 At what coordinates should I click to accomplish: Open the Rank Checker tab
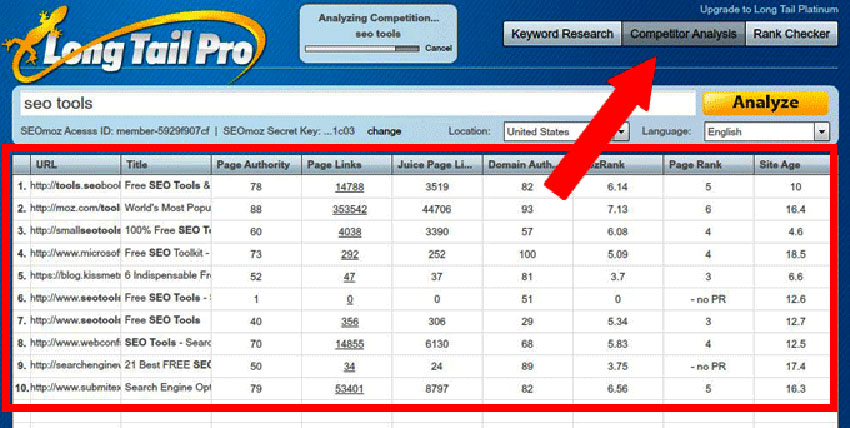pyautogui.click(x=791, y=34)
